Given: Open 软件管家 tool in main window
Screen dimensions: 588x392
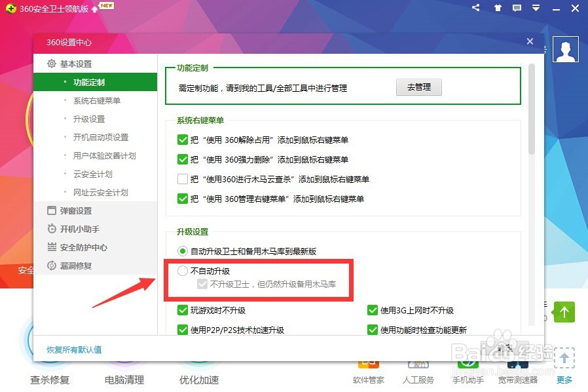Looking at the screenshot, I should coord(369,372).
